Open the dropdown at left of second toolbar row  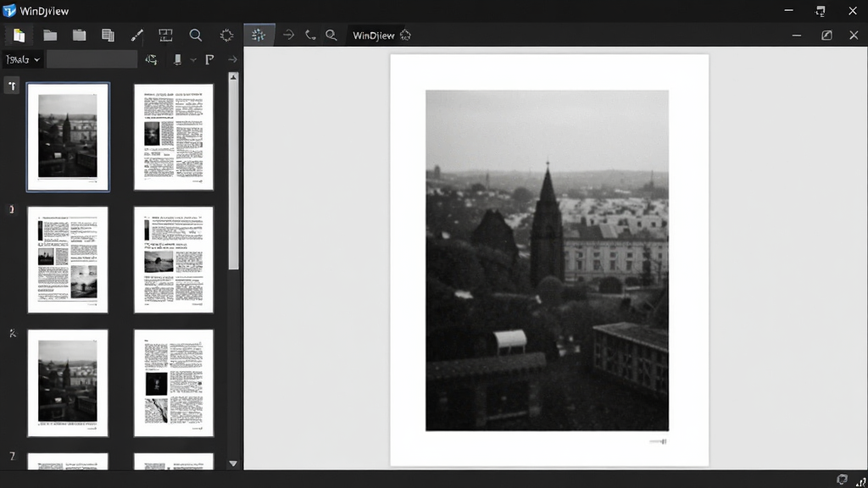23,59
